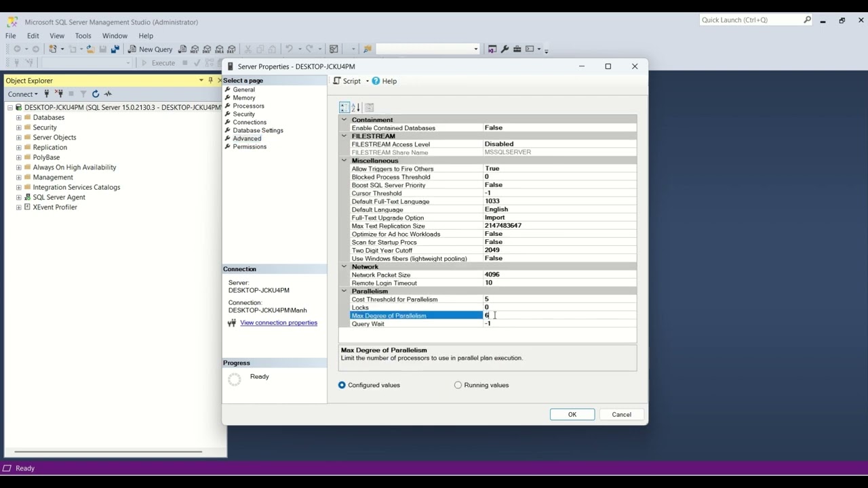Expand the SQL Server Agent node

(x=19, y=197)
